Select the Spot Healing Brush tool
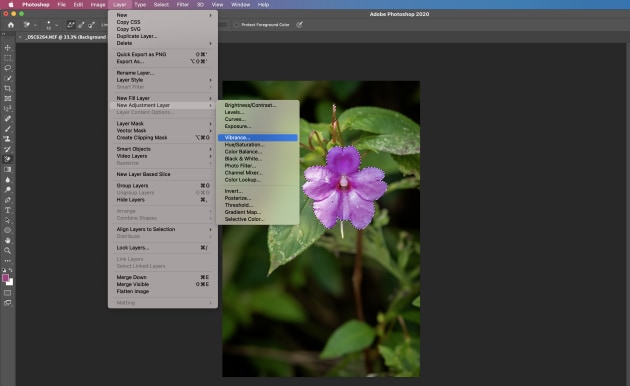 tap(8, 118)
